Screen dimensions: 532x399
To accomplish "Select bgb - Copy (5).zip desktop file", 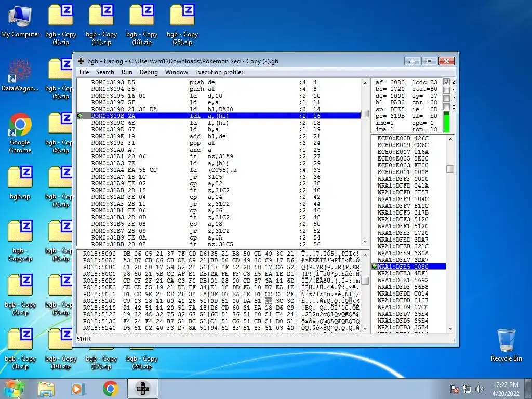I will pos(59,79).
